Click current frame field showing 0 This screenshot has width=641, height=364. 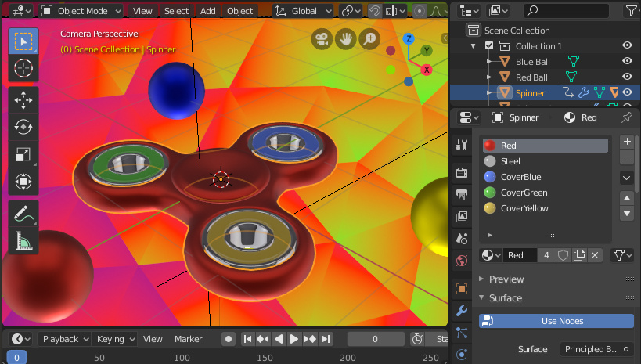(x=375, y=339)
